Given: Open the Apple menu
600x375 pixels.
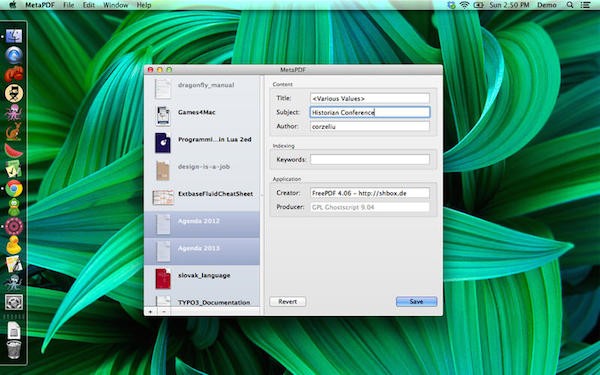Looking at the screenshot, I should click(x=13, y=5).
